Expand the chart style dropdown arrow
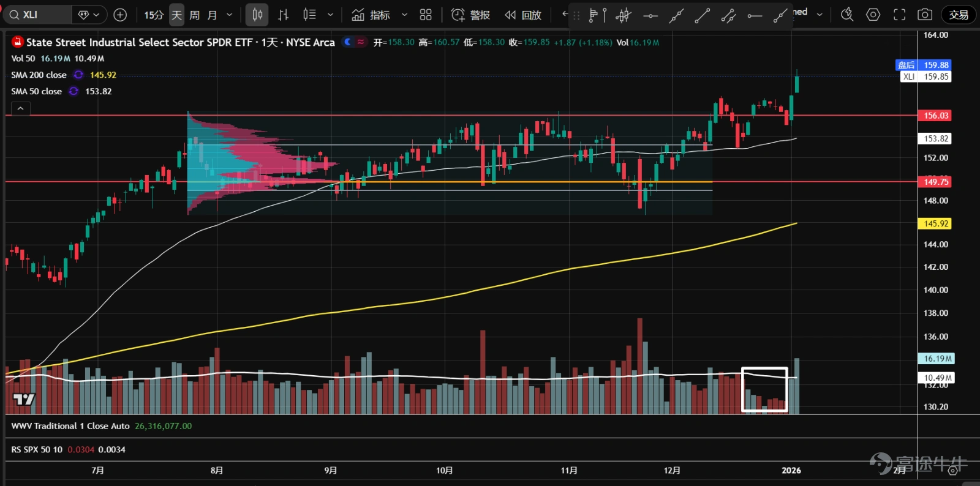 (331, 15)
